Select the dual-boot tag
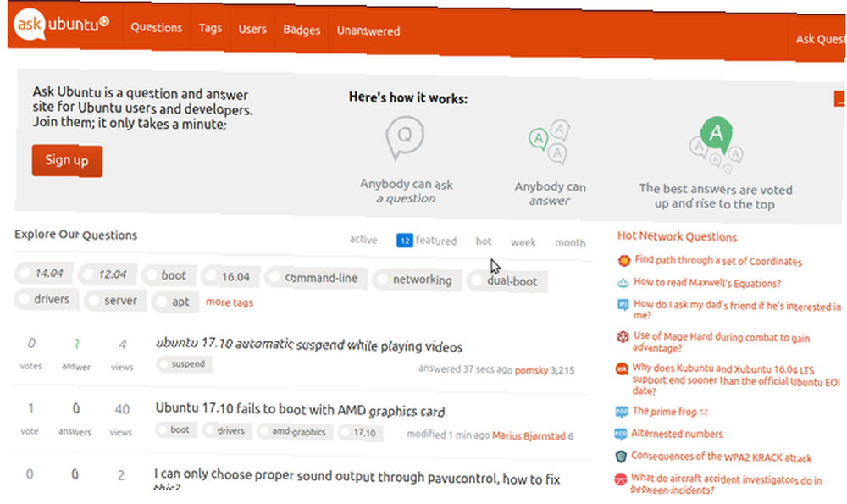The height and width of the screenshot is (504, 847). [x=507, y=281]
